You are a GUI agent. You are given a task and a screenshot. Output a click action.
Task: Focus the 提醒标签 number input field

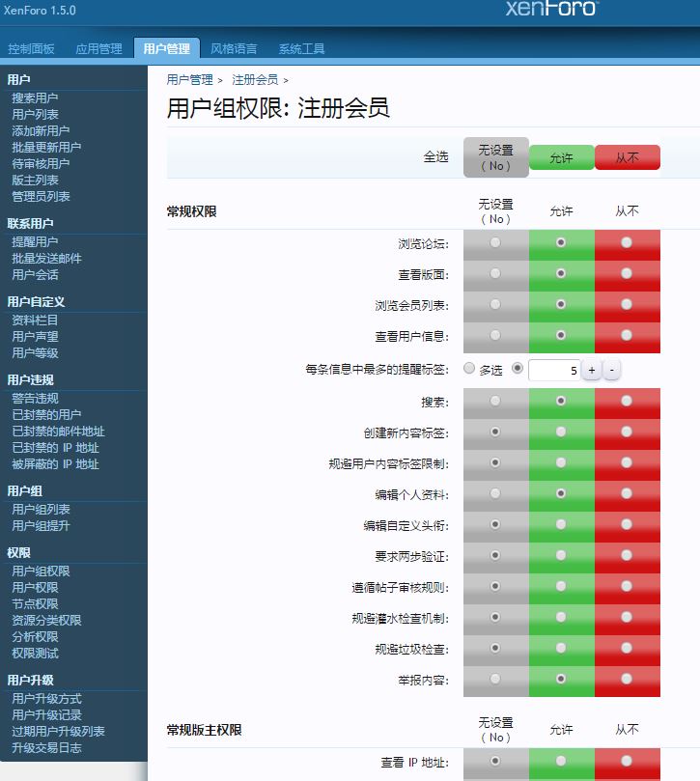pyautogui.click(x=554, y=370)
